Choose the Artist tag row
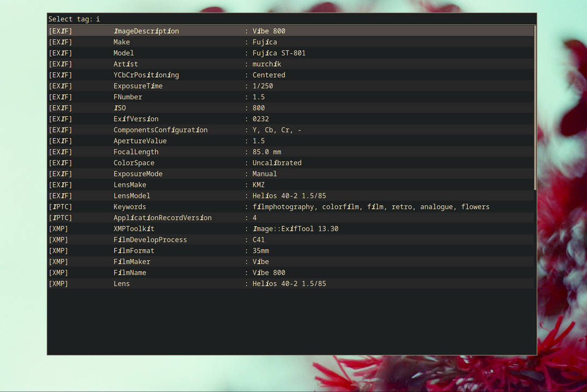The image size is (587, 392). point(291,64)
